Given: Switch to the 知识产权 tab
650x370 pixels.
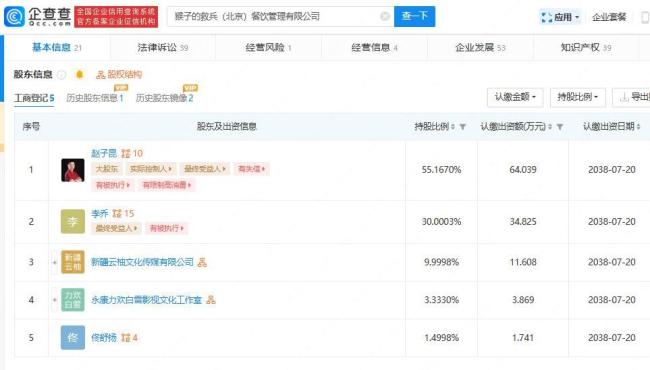Looking at the screenshot, I should click(586, 48).
